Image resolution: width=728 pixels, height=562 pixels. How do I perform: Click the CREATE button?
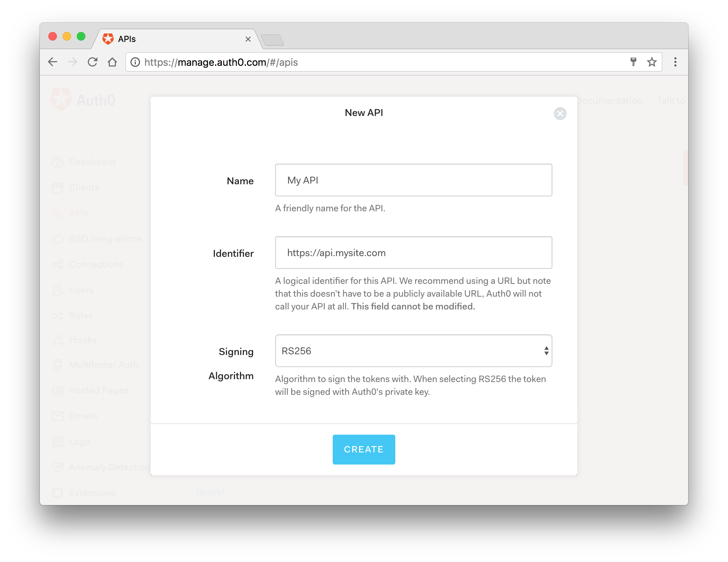click(364, 449)
